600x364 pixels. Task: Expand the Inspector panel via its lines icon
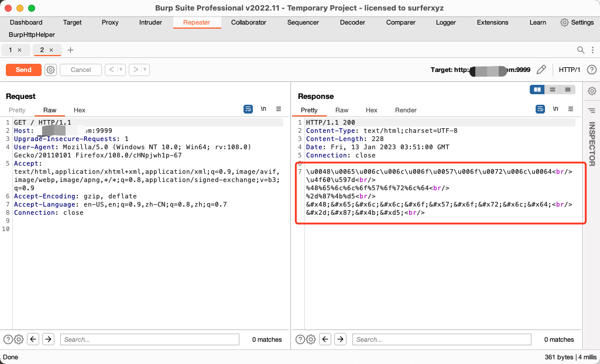[x=592, y=111]
